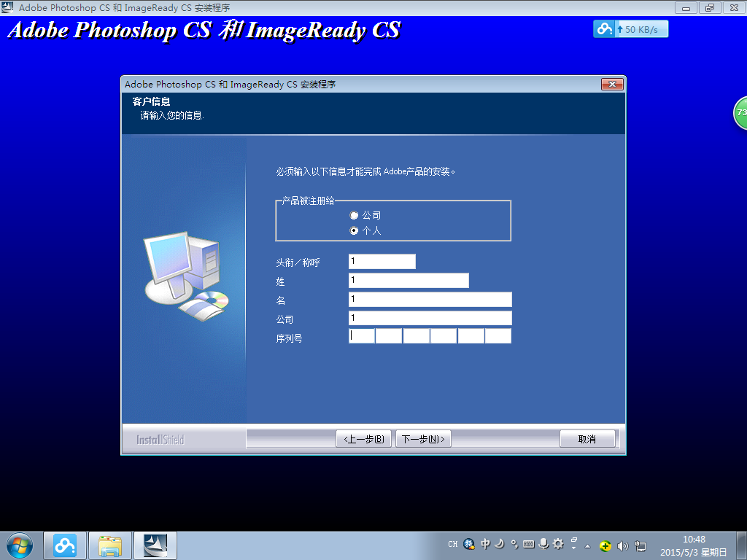The width and height of the screenshot is (747, 560).
Task: Proceed with 下一步(N) button
Action: (424, 439)
